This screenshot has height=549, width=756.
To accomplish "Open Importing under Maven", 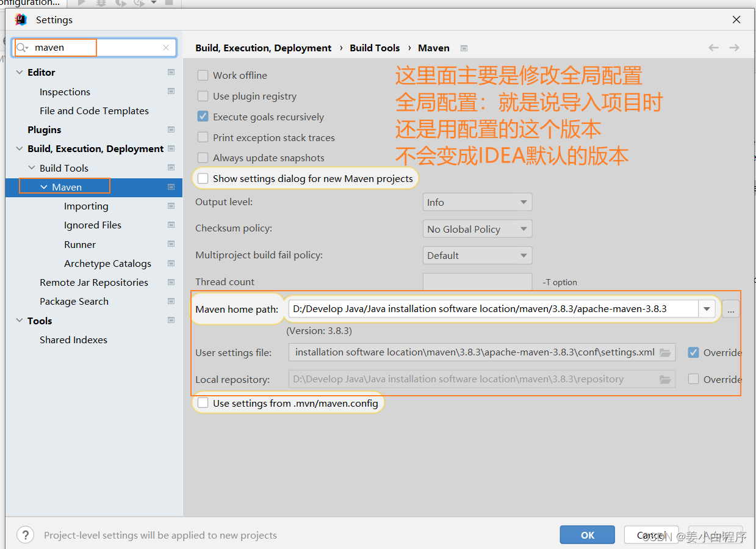I will (x=86, y=206).
